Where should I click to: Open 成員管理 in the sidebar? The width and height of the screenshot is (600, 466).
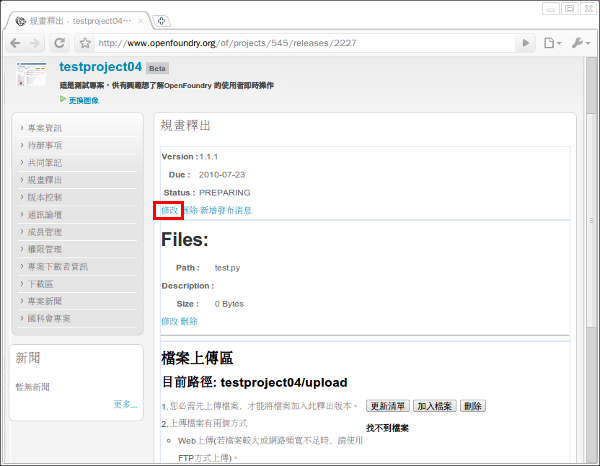(44, 232)
